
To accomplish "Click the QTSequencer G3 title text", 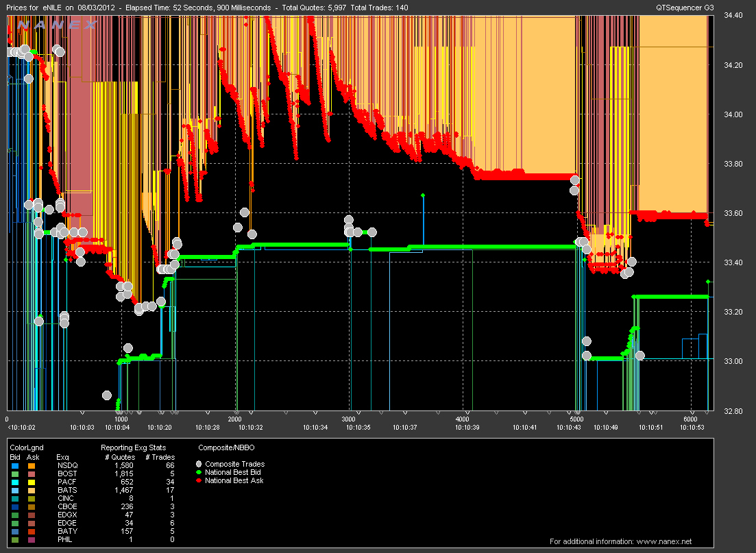I will pos(685,8).
